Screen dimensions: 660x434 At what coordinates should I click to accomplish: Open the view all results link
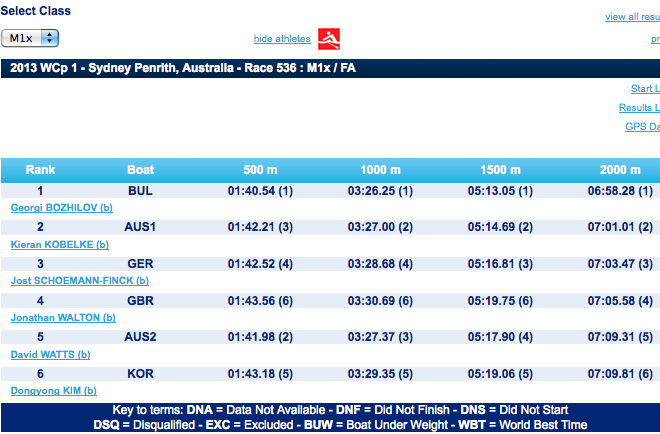coord(632,17)
